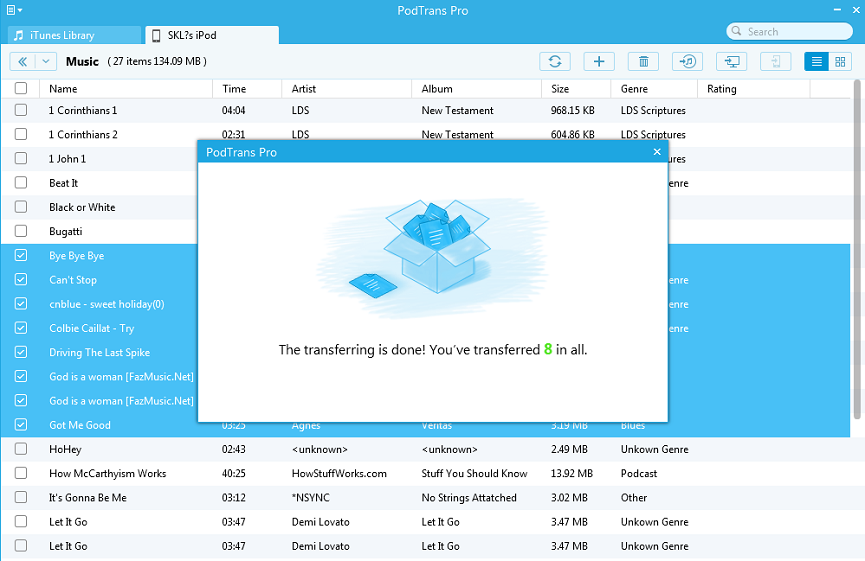This screenshot has height=561, width=865.
Task: Expand the category dropdown next to Music
Action: [47, 62]
